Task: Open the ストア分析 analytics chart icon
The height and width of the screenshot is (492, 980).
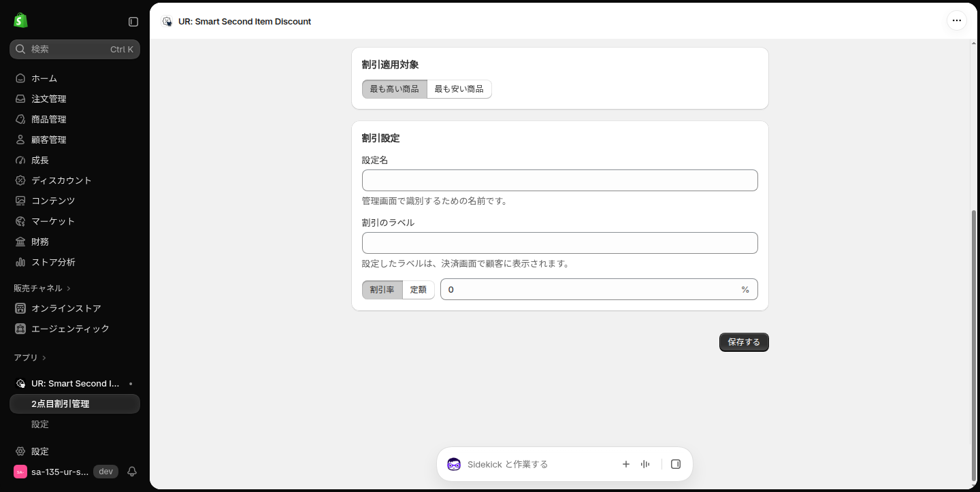Action: pyautogui.click(x=20, y=262)
